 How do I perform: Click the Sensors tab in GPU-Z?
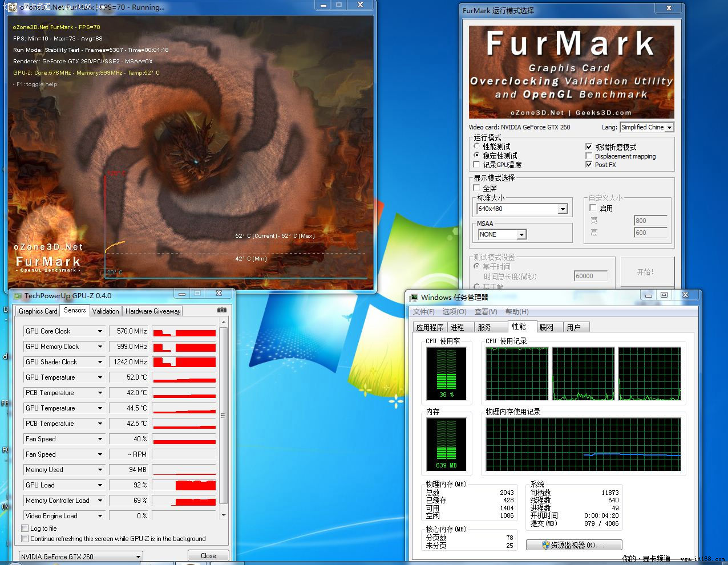pyautogui.click(x=75, y=310)
